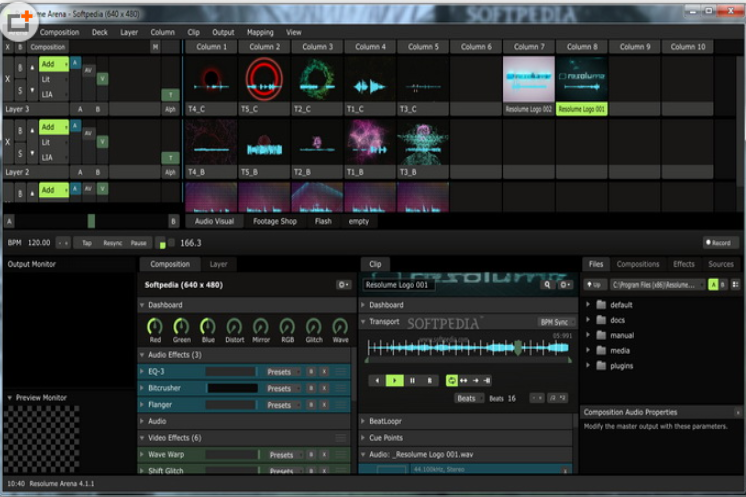
Task: Click the Resync button
Action: coord(113,243)
